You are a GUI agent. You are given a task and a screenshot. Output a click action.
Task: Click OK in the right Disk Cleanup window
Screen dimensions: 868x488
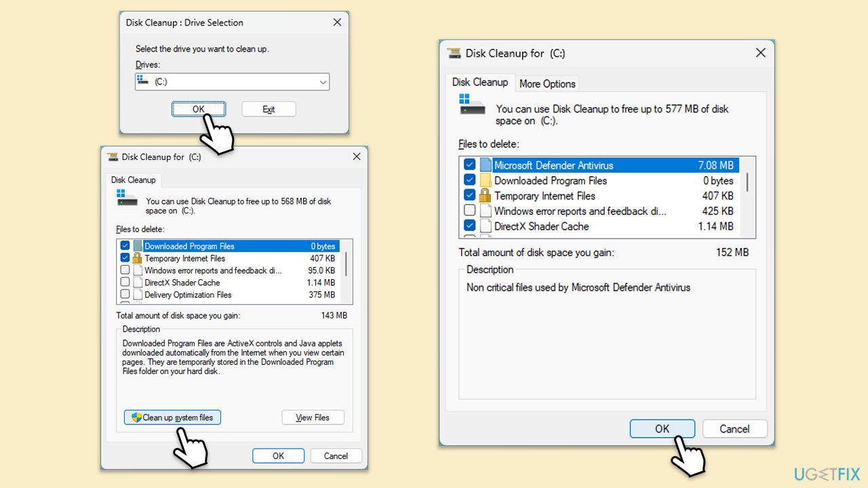[663, 429]
